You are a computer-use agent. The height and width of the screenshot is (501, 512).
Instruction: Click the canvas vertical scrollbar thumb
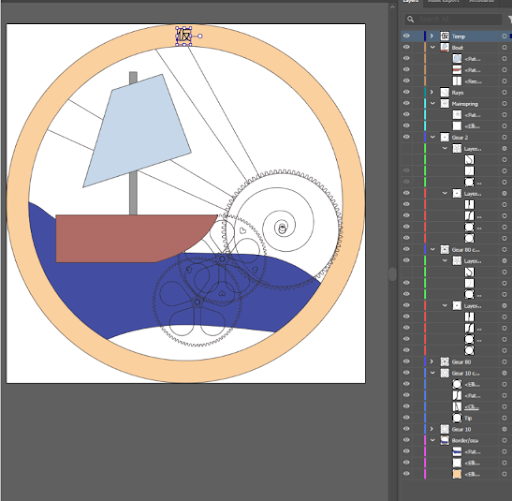pyautogui.click(x=392, y=274)
